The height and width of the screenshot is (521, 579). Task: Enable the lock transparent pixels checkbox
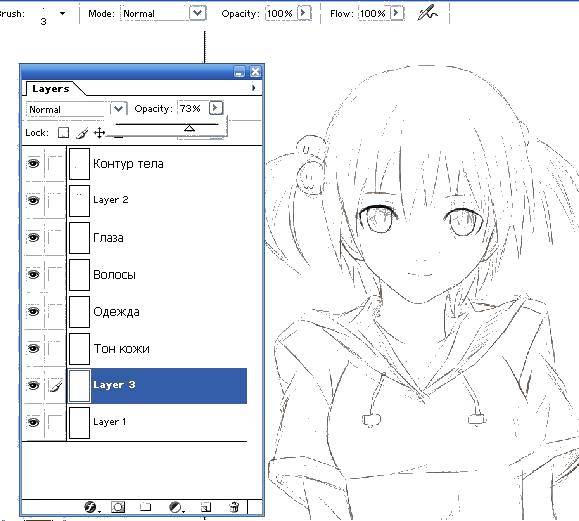pos(64,133)
